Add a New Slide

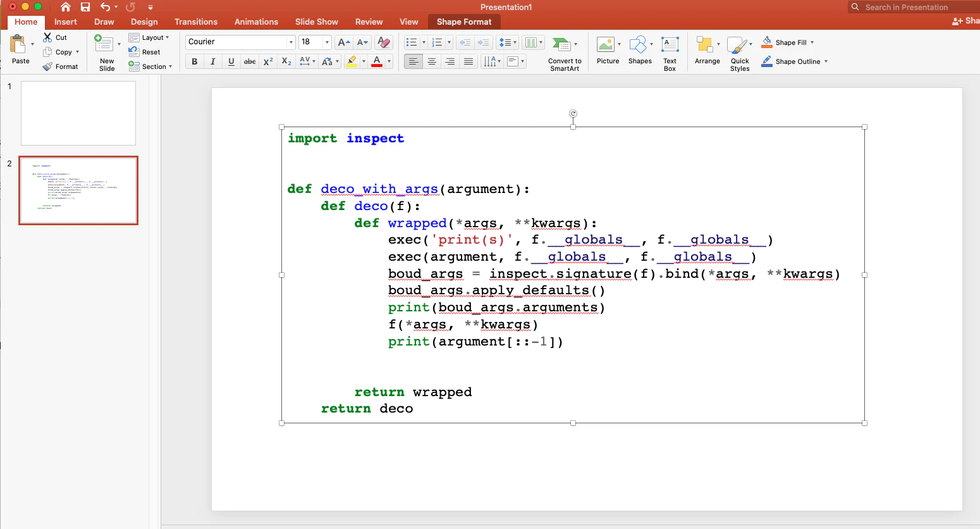tap(107, 53)
